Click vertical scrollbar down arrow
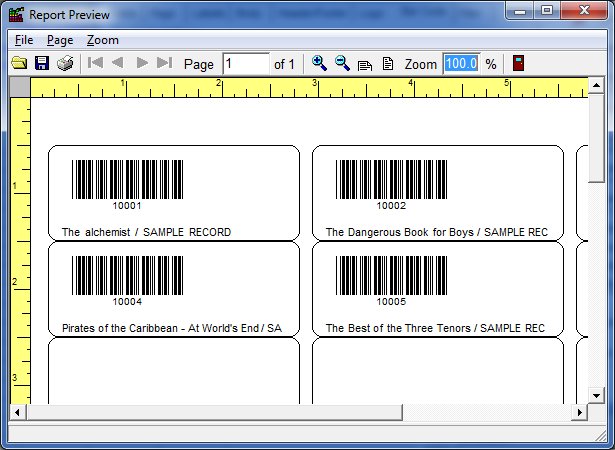The height and width of the screenshot is (450, 615). (x=596, y=396)
